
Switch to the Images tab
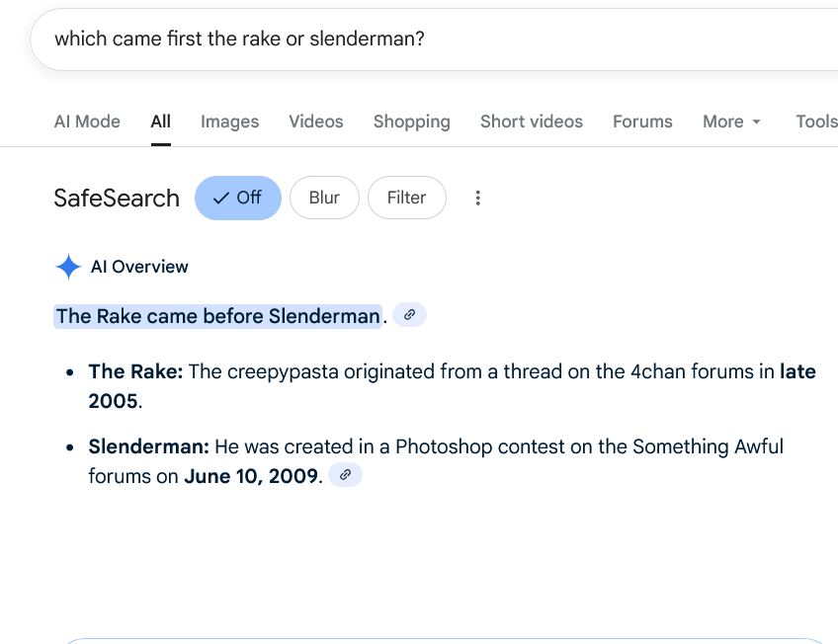pos(229,121)
